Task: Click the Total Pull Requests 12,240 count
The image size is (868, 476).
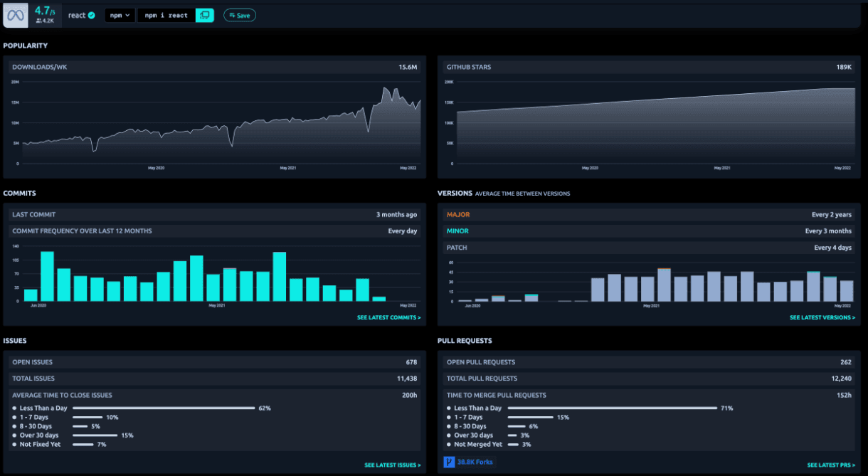Action: pyautogui.click(x=841, y=379)
